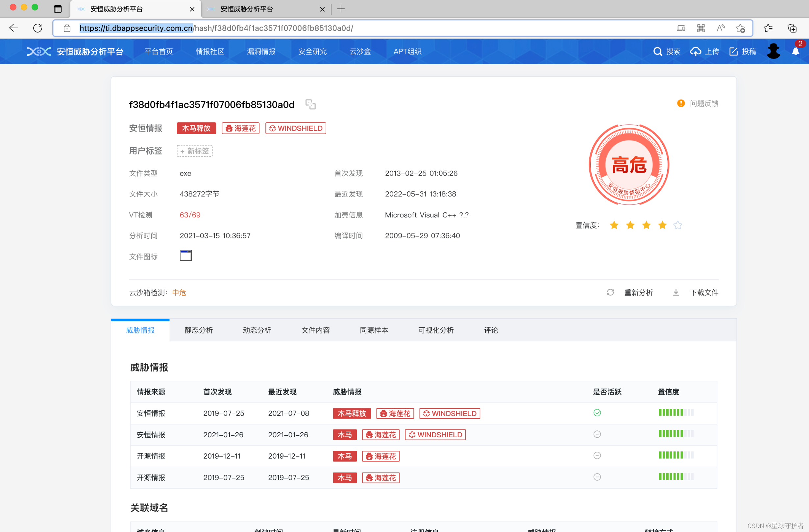The height and width of the screenshot is (532, 809).
Task: Click the 投稿 edit icon
Action: click(734, 51)
